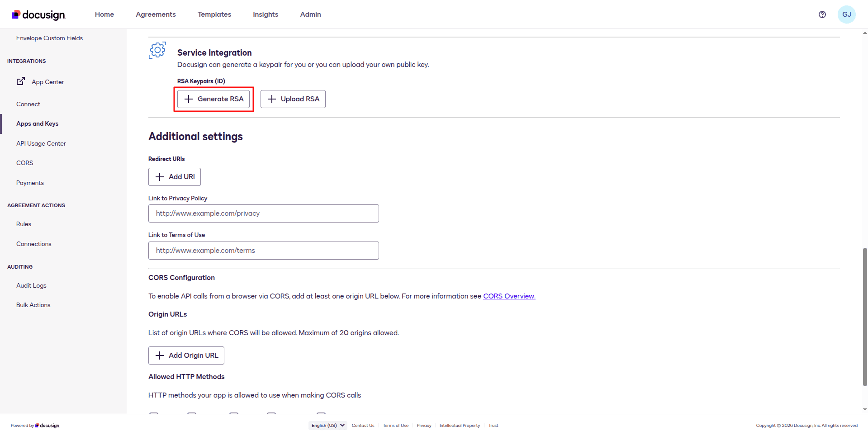
Task: Select Apps and Keys sidebar item
Action: tap(38, 123)
